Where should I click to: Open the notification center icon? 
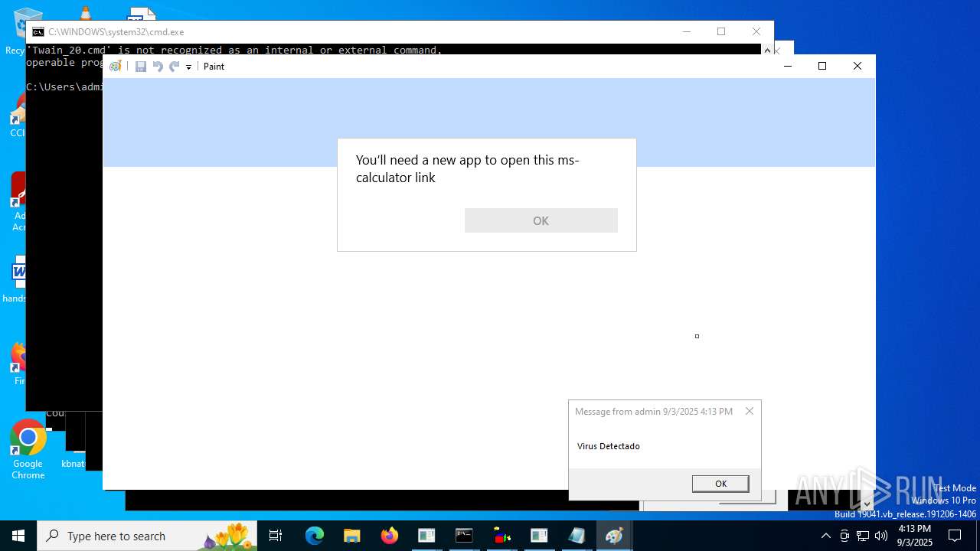955,536
